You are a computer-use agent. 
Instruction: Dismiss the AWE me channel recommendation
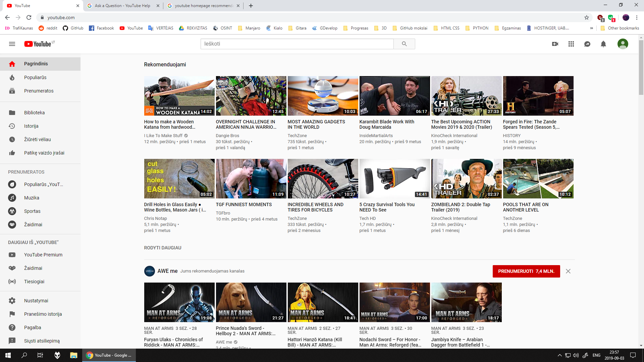[x=568, y=271]
